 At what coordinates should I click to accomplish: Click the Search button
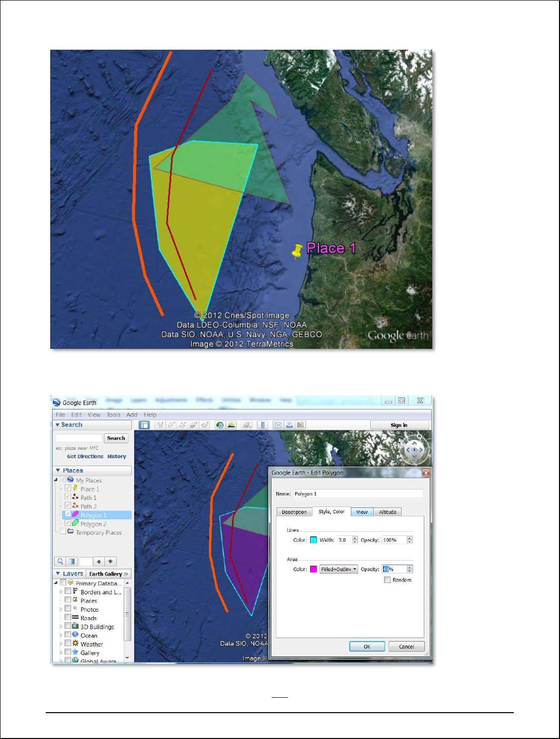click(116, 438)
